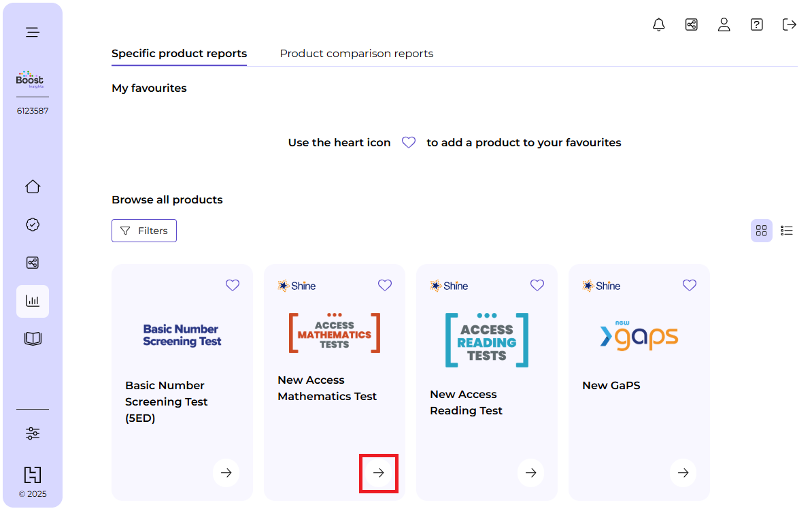Select Specific product reports tab
812x511 pixels.
pos(179,54)
